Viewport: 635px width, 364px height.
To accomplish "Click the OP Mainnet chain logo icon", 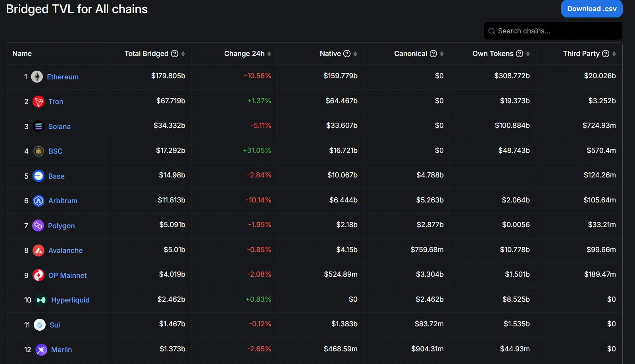I will 38,275.
